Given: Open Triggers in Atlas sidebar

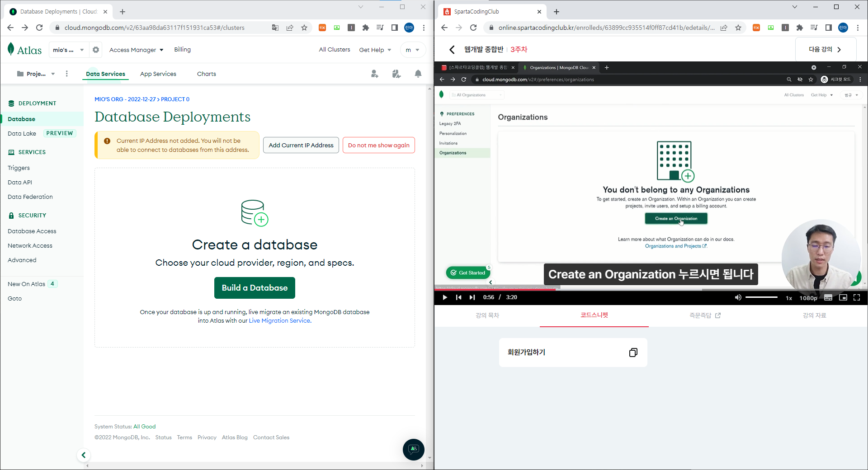Looking at the screenshot, I should pyautogui.click(x=19, y=168).
